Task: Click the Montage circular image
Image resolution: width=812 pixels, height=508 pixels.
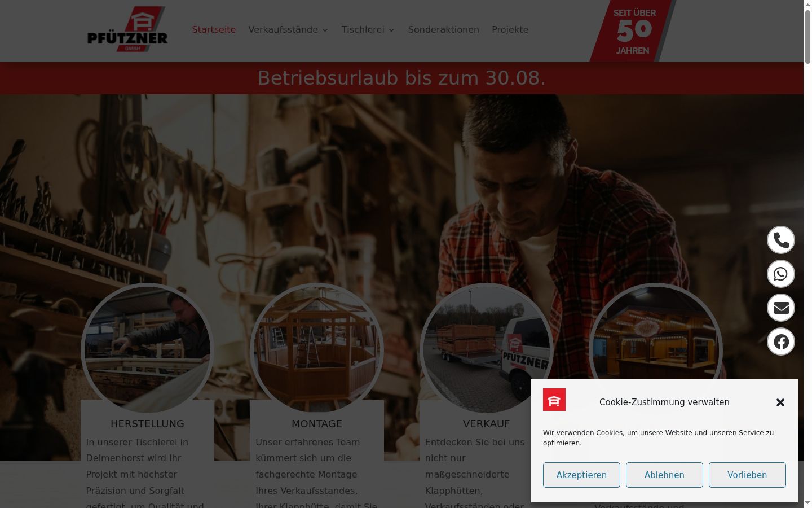Action: 317,349
